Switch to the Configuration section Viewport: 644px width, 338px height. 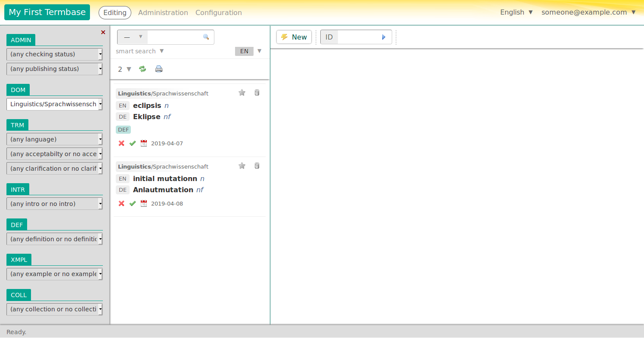pos(218,12)
